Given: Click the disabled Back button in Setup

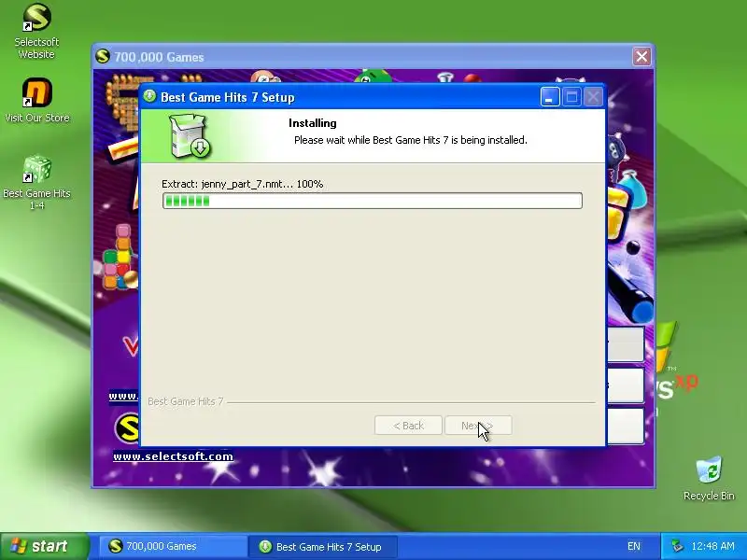Looking at the screenshot, I should click(x=408, y=426).
